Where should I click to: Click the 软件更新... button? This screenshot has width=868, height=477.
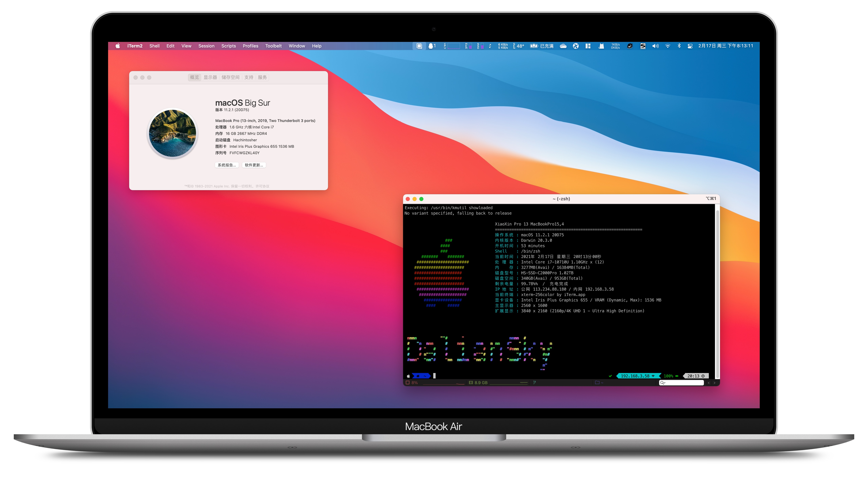tap(254, 165)
